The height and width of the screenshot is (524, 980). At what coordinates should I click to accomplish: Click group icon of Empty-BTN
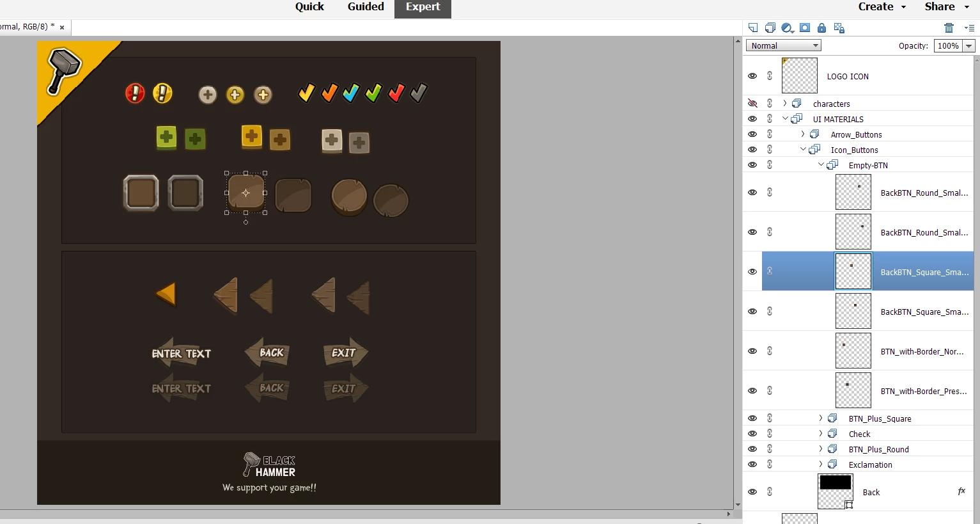pos(832,164)
